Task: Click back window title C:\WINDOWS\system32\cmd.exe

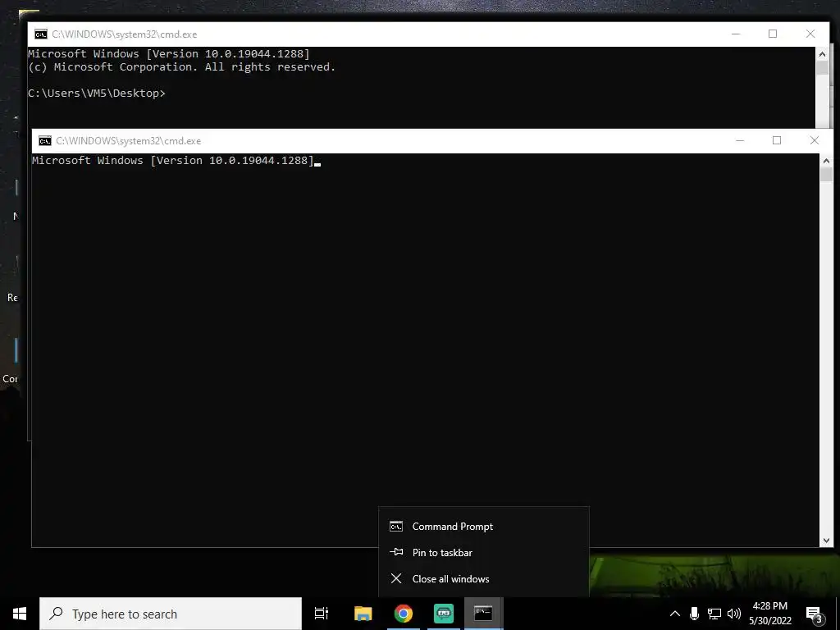Action: pyautogui.click(x=125, y=34)
